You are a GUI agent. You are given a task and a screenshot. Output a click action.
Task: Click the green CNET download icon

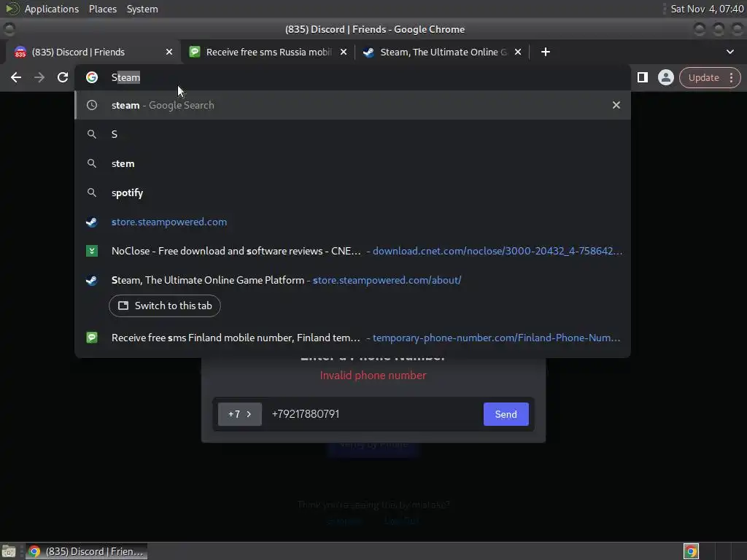coord(92,251)
